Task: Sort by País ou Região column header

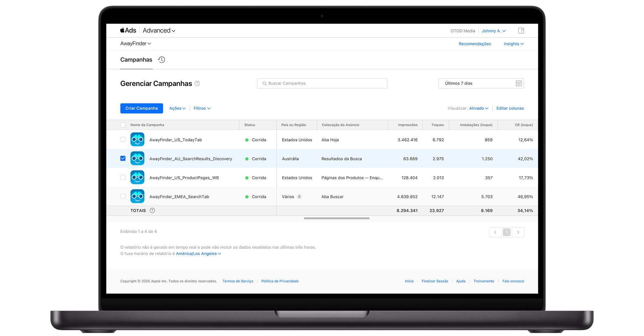Action: pos(293,125)
